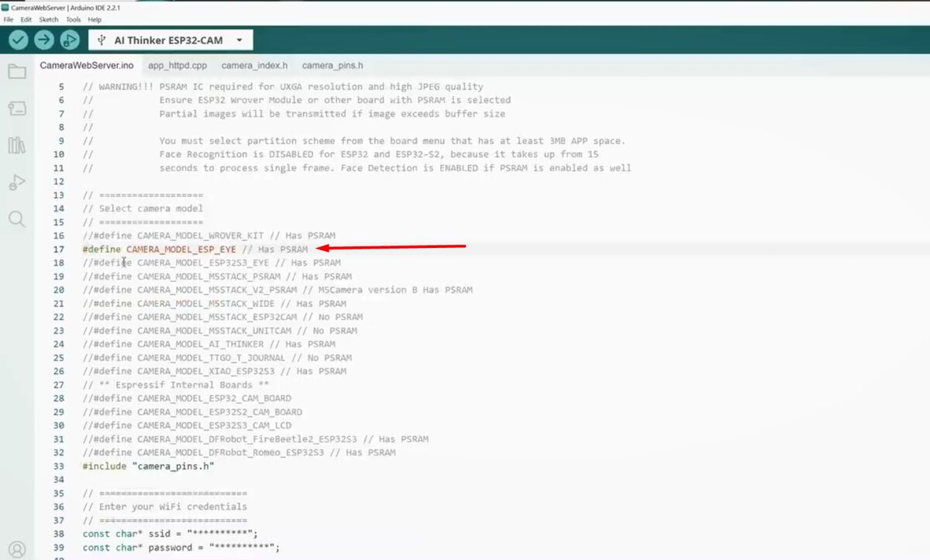This screenshot has width=930, height=560.
Task: Click the CAMERA_MODEL_ESP32S2_CAM_BOARD line
Action: click(x=192, y=412)
